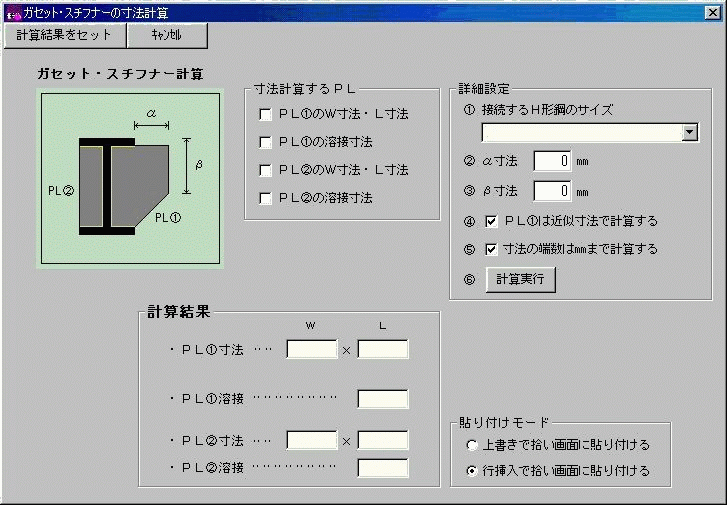Check PL①の溶接寸法 option

point(265,142)
